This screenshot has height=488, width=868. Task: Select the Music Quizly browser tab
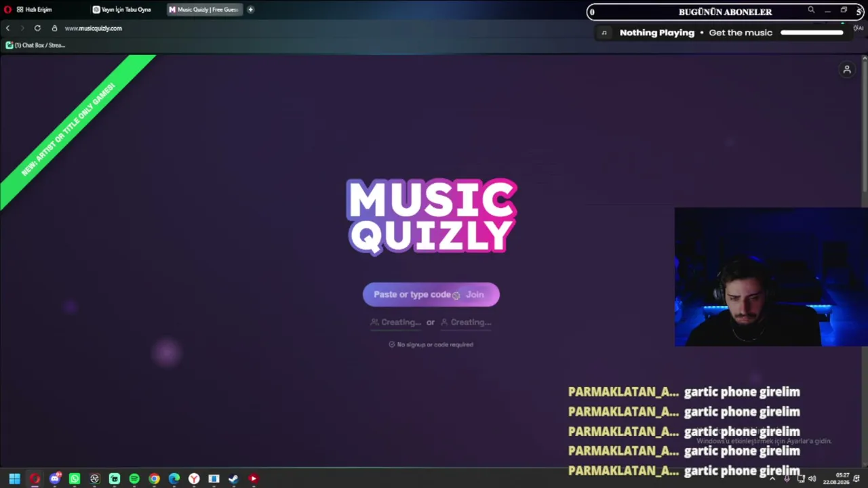pyautogui.click(x=203, y=9)
